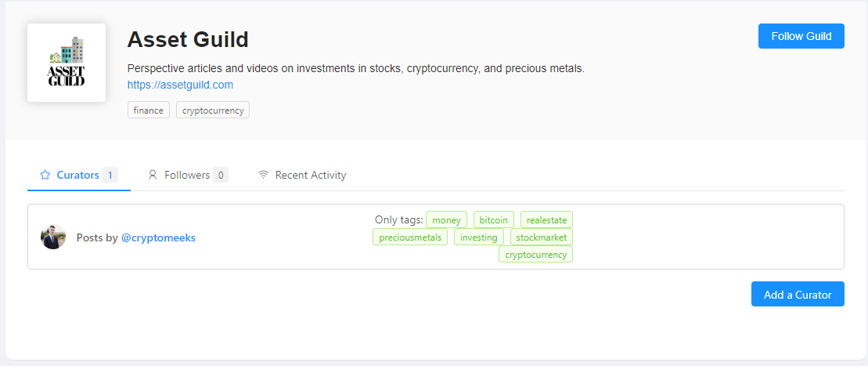Open the assetguild.com link
868x366 pixels.
click(x=180, y=85)
